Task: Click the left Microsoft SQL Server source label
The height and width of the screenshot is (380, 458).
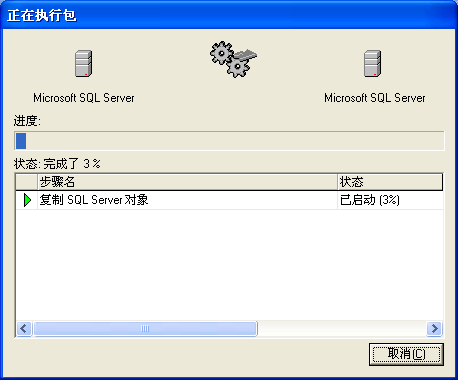Action: pos(84,98)
